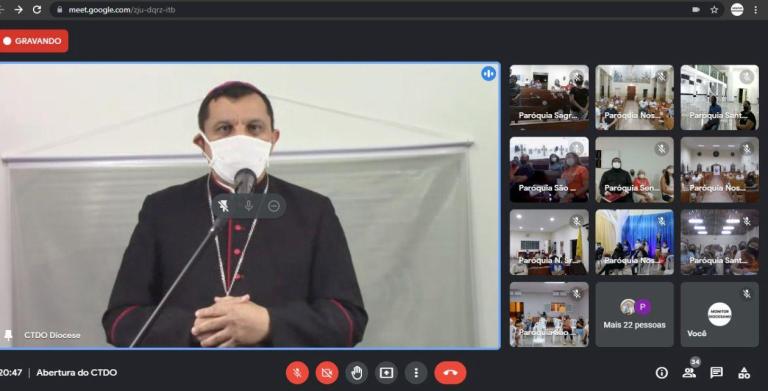Unpin the CTDO Diocese video via overlay icon
The width and height of the screenshot is (768, 391).
click(223, 206)
